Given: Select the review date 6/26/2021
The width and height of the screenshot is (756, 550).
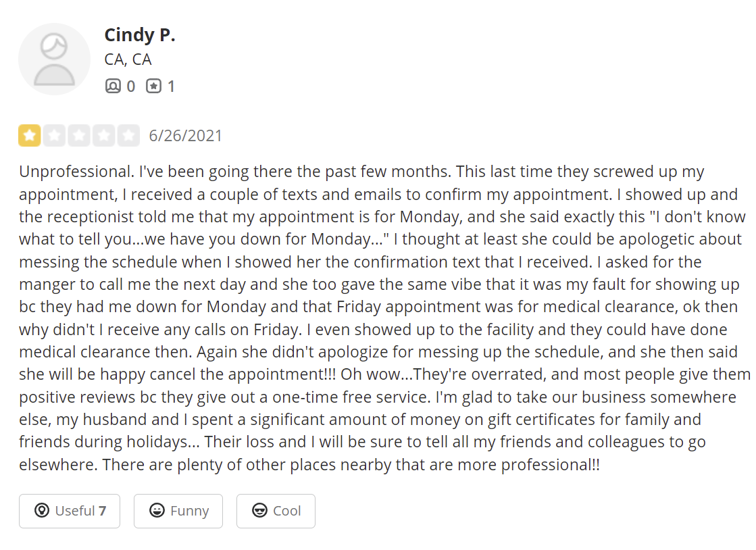Looking at the screenshot, I should coord(185,136).
